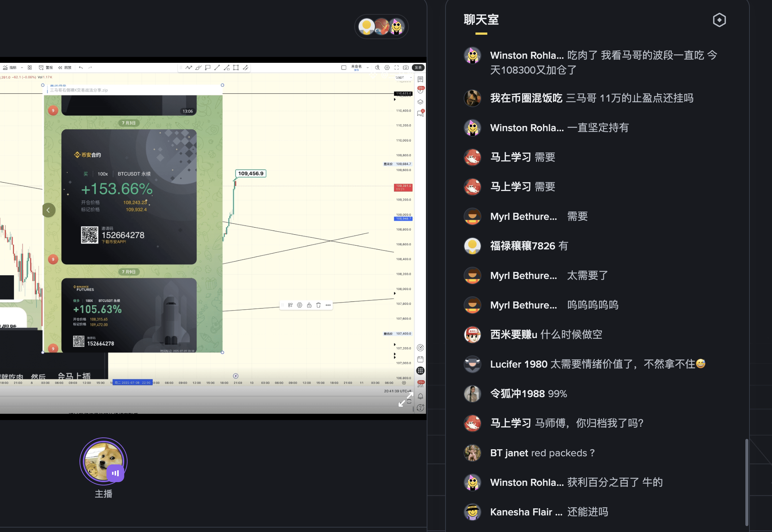Create an alert with 警报 button
The width and height of the screenshot is (772, 532).
(x=46, y=68)
